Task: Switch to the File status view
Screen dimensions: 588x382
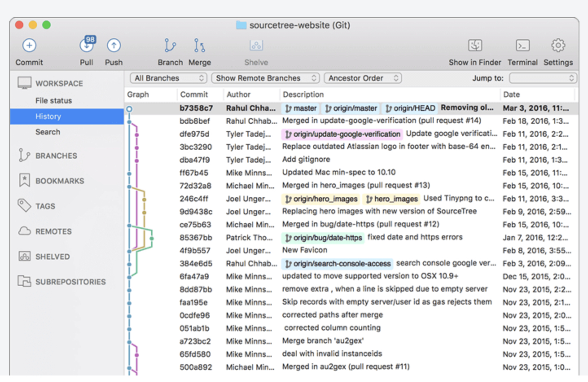Action: click(x=53, y=101)
